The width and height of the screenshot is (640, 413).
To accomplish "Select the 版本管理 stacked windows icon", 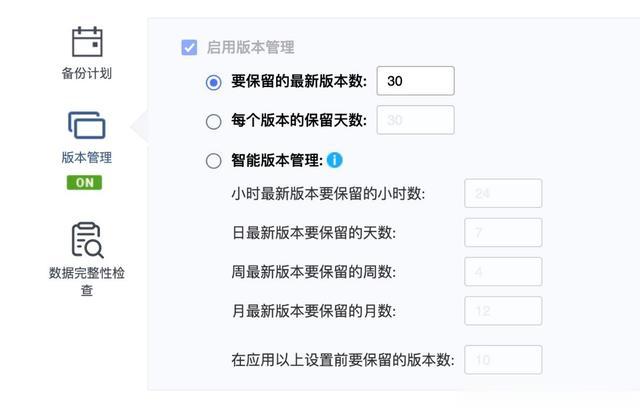I will [x=87, y=125].
